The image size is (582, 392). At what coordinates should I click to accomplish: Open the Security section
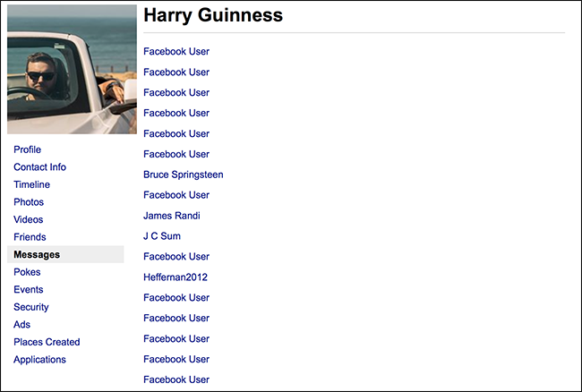pos(31,307)
